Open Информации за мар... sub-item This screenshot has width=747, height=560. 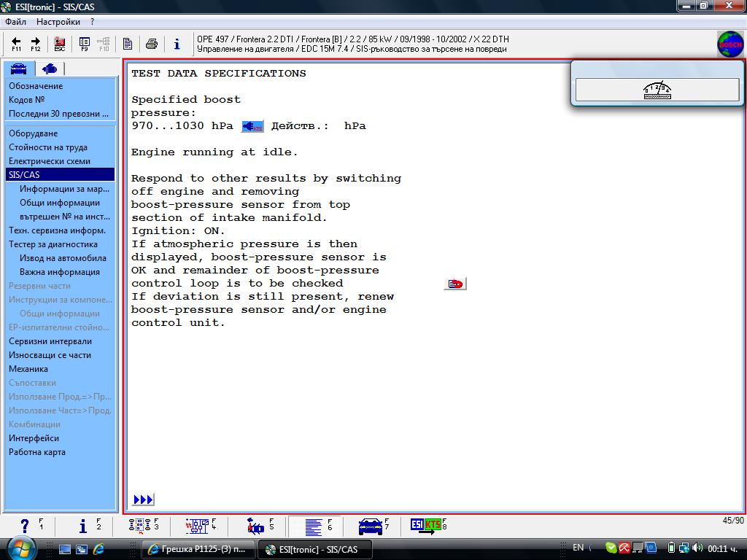click(64, 189)
